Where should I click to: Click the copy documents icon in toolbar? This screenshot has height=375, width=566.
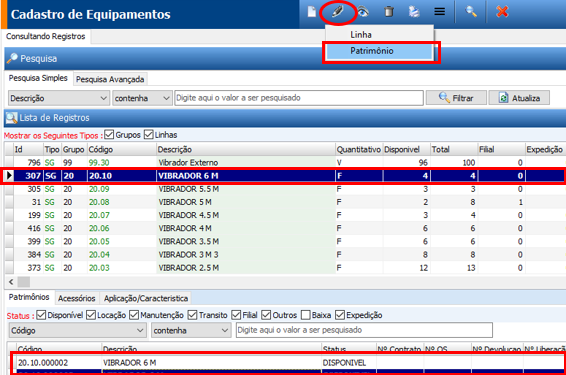(414, 12)
